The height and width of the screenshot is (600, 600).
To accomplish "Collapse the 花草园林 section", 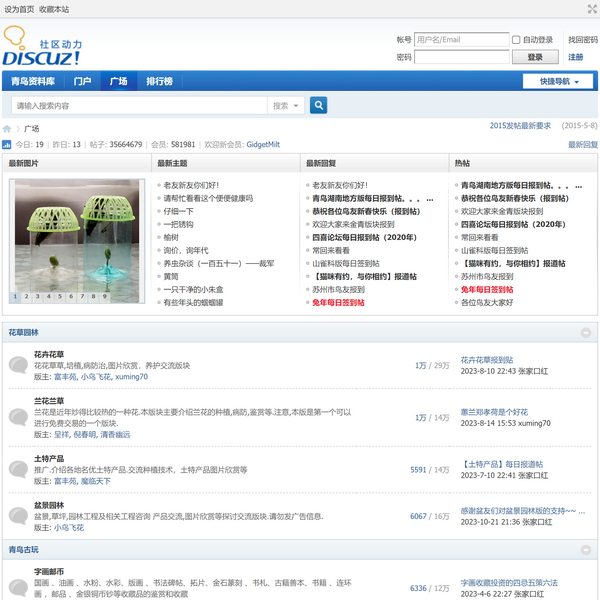I will 586,332.
